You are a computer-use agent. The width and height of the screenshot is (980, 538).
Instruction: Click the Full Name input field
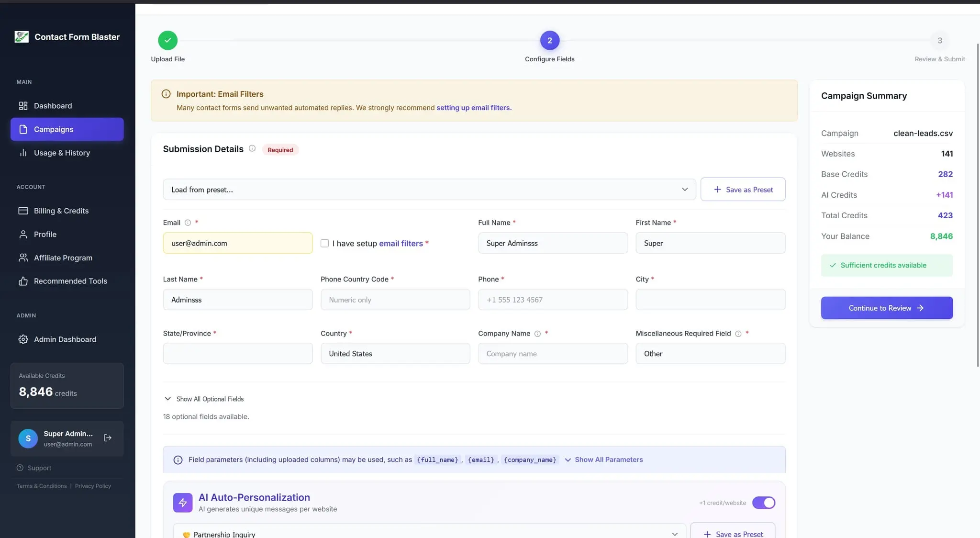click(553, 243)
